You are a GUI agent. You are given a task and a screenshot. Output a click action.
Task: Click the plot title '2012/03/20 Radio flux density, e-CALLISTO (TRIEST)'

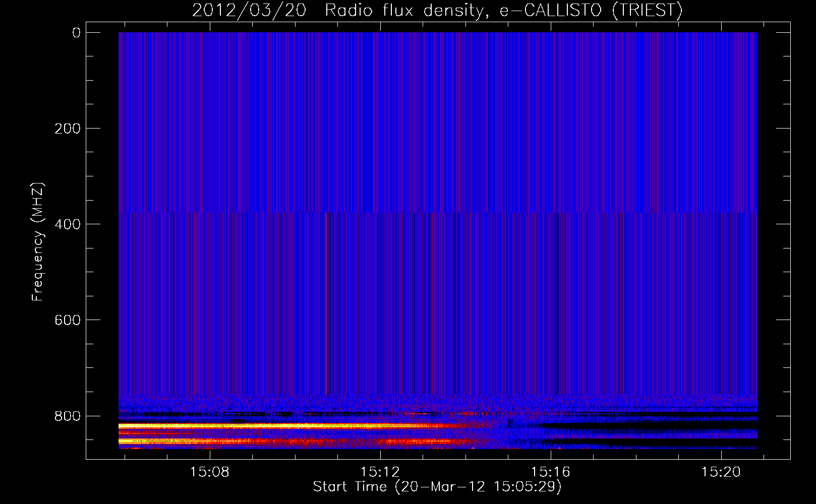point(437,10)
